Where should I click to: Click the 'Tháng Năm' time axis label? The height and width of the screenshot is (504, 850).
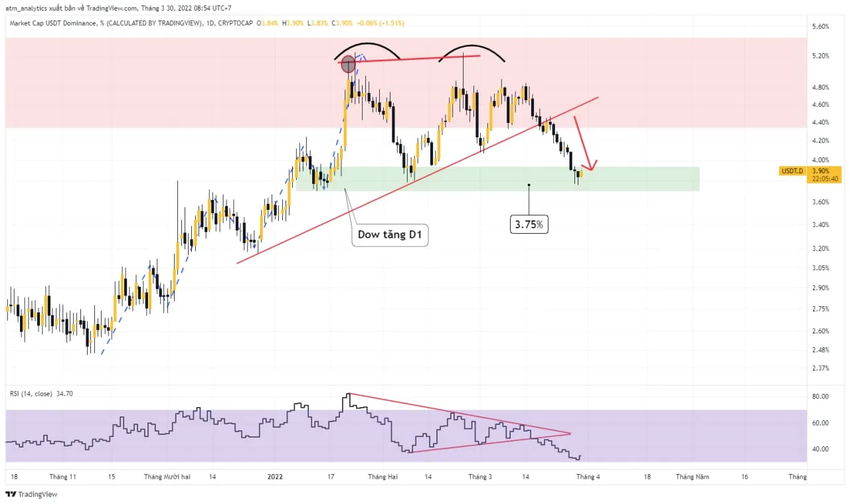click(x=692, y=477)
